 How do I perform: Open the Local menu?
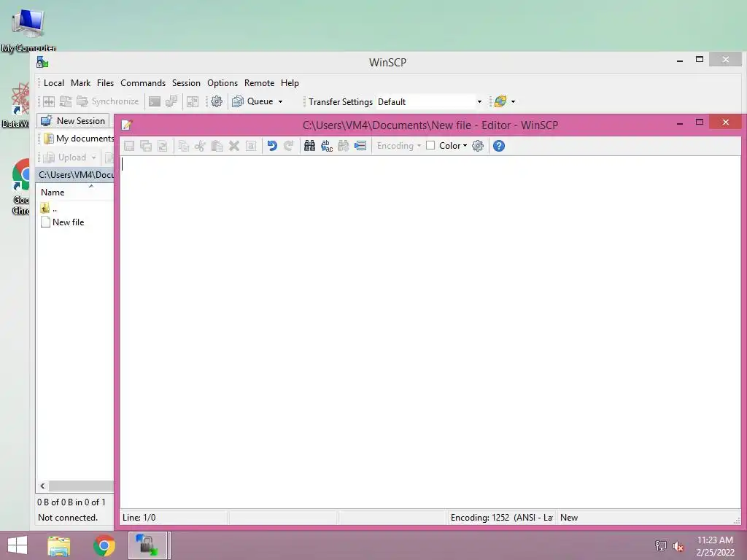(54, 83)
